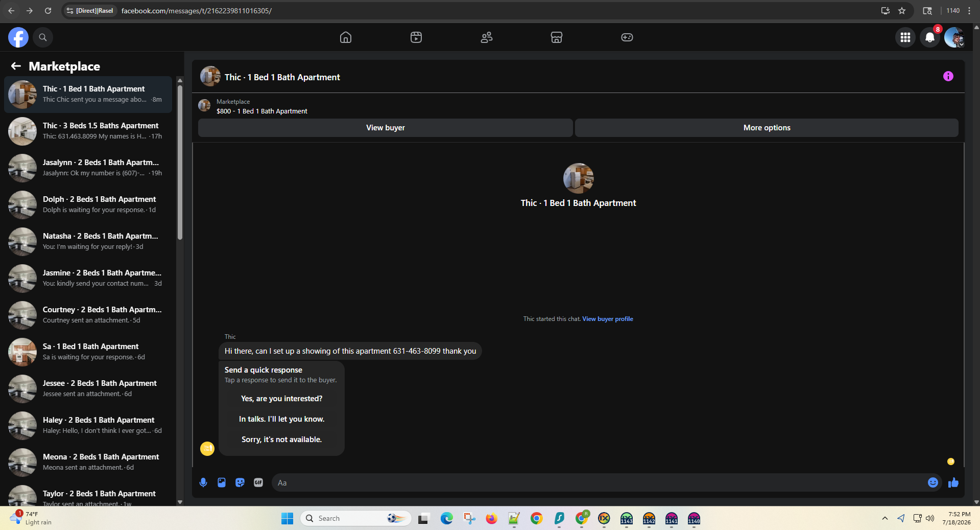Open the account profile picture menu
Image resolution: width=980 pixels, height=530 pixels.
954,37
